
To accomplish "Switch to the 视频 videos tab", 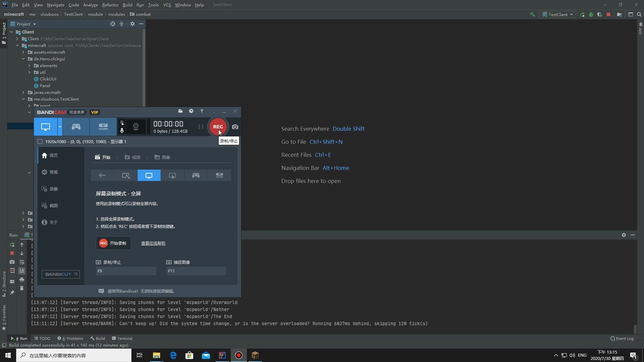I will tap(132, 157).
